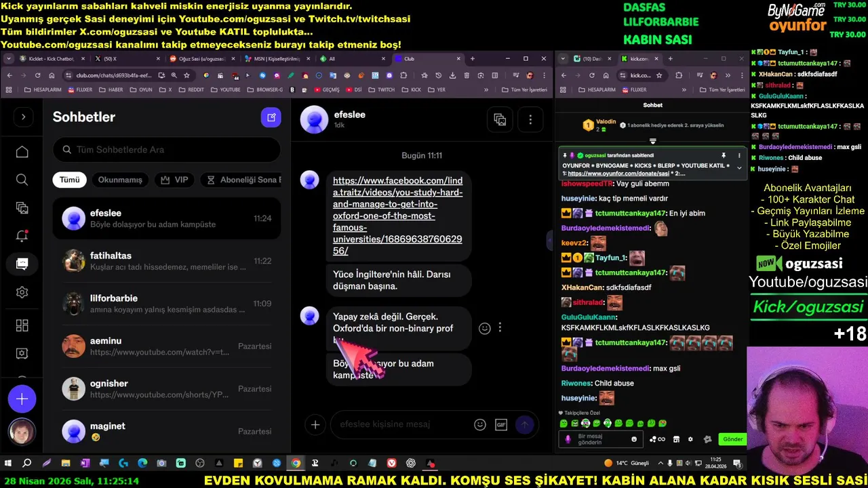
Task: Open the lilforbarbie conversation
Action: point(167,304)
